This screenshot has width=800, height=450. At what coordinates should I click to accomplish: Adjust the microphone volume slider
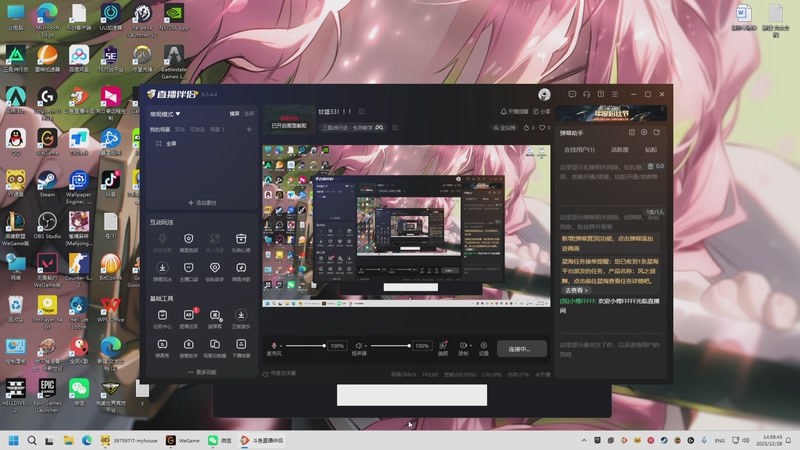[304, 346]
